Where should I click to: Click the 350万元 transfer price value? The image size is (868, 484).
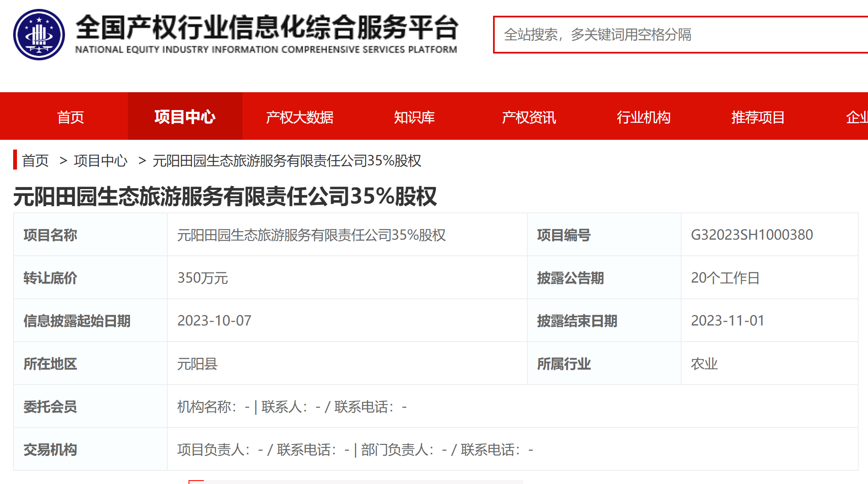[x=203, y=278]
